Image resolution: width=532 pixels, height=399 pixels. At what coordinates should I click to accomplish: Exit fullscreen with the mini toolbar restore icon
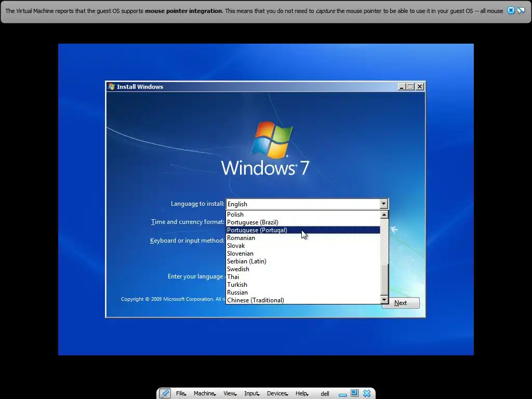tap(354, 393)
